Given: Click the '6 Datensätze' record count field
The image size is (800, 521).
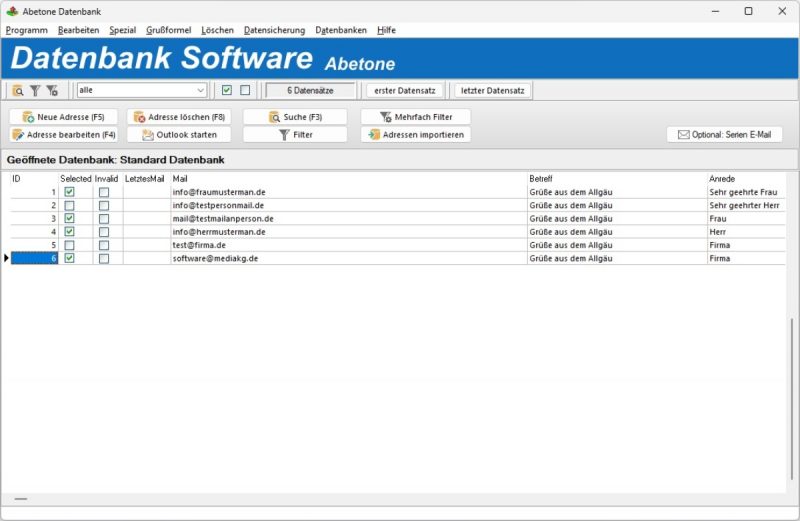Looking at the screenshot, I should (310, 90).
